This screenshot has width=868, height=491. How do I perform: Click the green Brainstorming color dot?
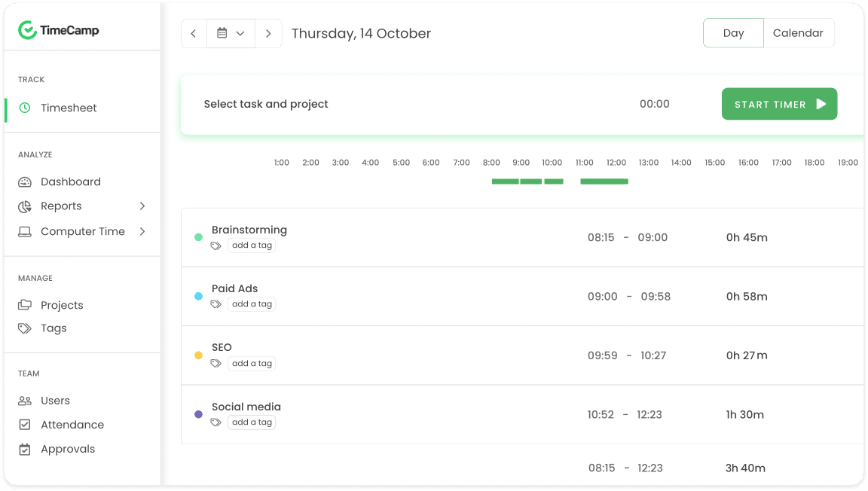tap(199, 237)
